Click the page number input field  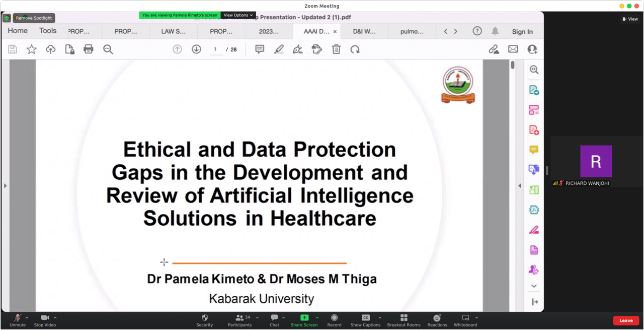[x=215, y=49]
